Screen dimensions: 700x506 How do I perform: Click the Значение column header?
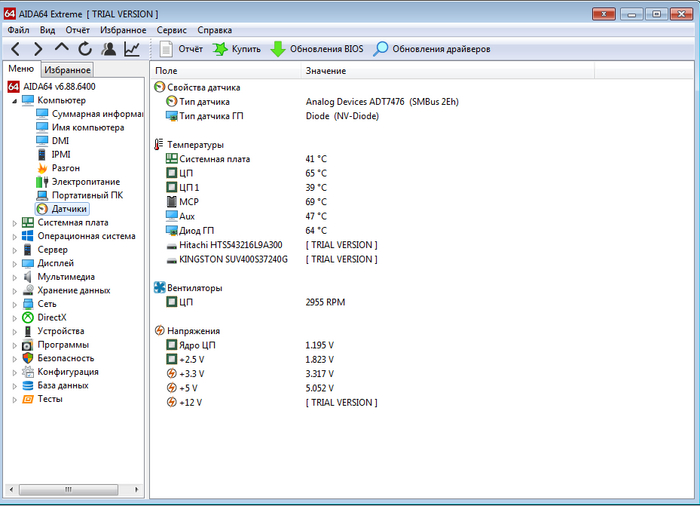[326, 71]
